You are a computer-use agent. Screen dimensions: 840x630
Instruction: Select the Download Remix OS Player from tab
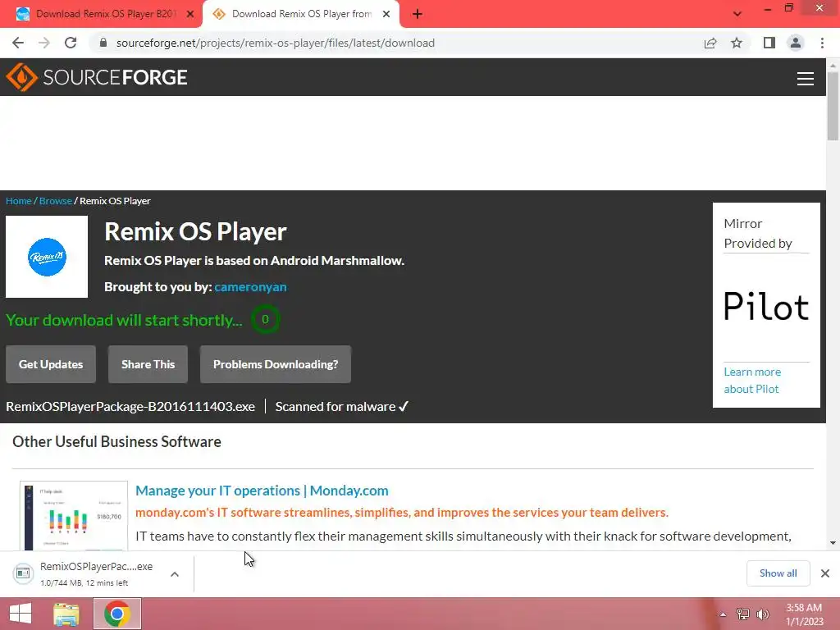point(301,14)
